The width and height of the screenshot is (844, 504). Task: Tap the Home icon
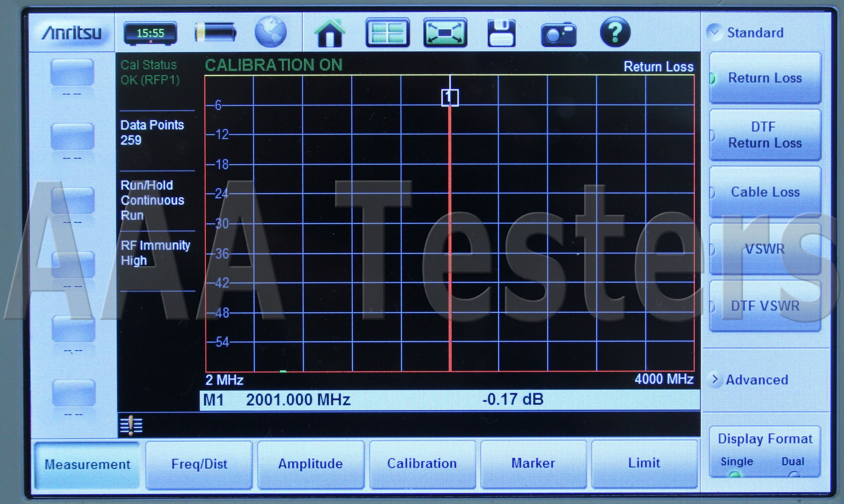pos(329,33)
